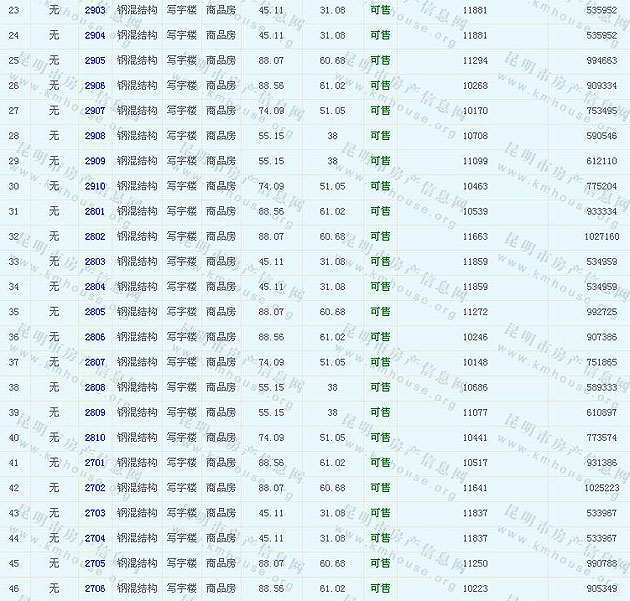Open room number 2904 link
Screen dimensions: 630x601
pos(95,35)
